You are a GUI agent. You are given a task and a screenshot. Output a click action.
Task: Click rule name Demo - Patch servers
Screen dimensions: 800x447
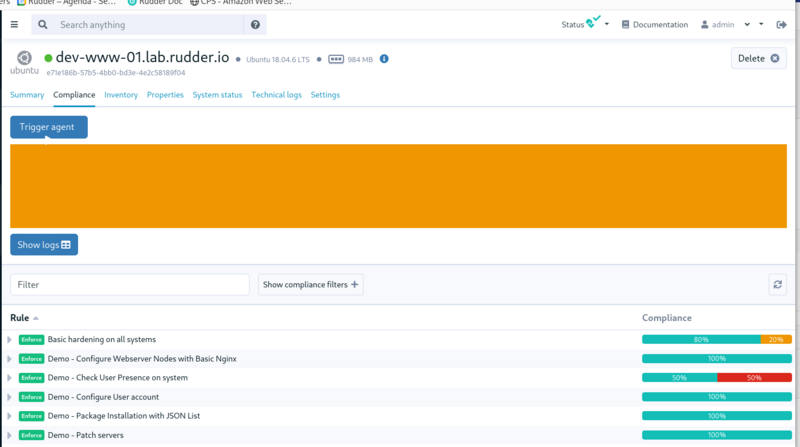click(86, 435)
